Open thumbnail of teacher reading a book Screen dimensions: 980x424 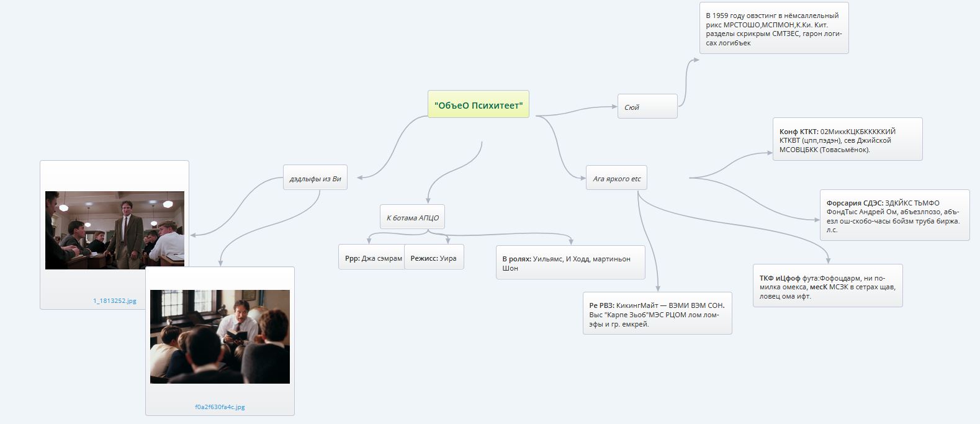220,336
